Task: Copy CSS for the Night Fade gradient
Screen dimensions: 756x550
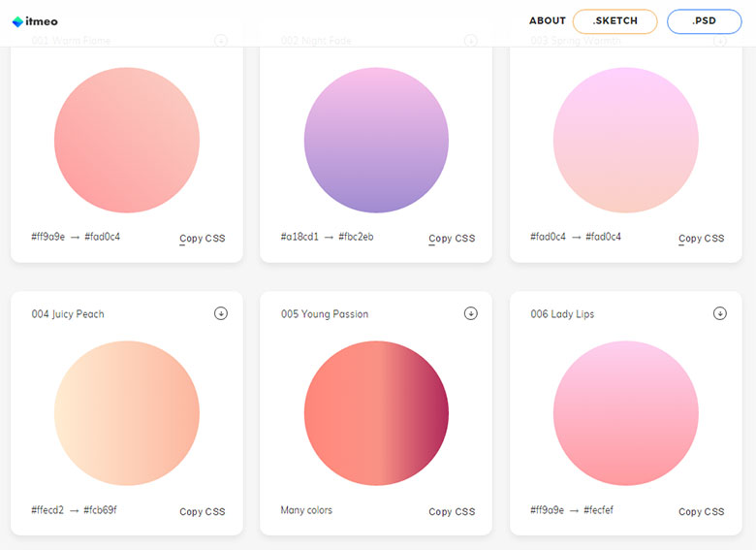Action: pyautogui.click(x=452, y=239)
